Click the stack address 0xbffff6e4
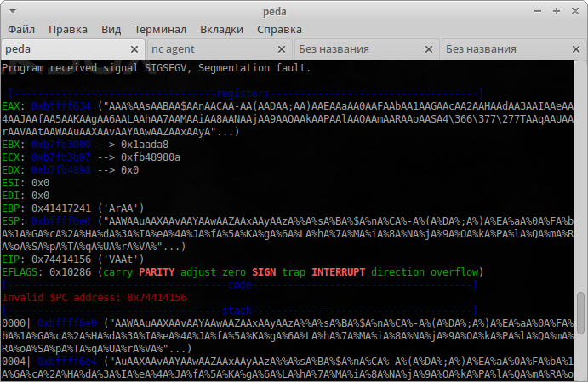Screen dimensions: 588x382 [x=67, y=362]
